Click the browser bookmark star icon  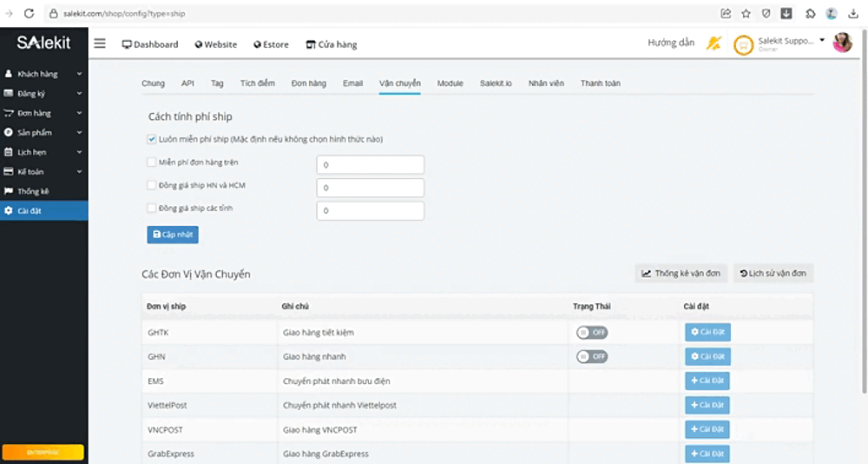746,13
